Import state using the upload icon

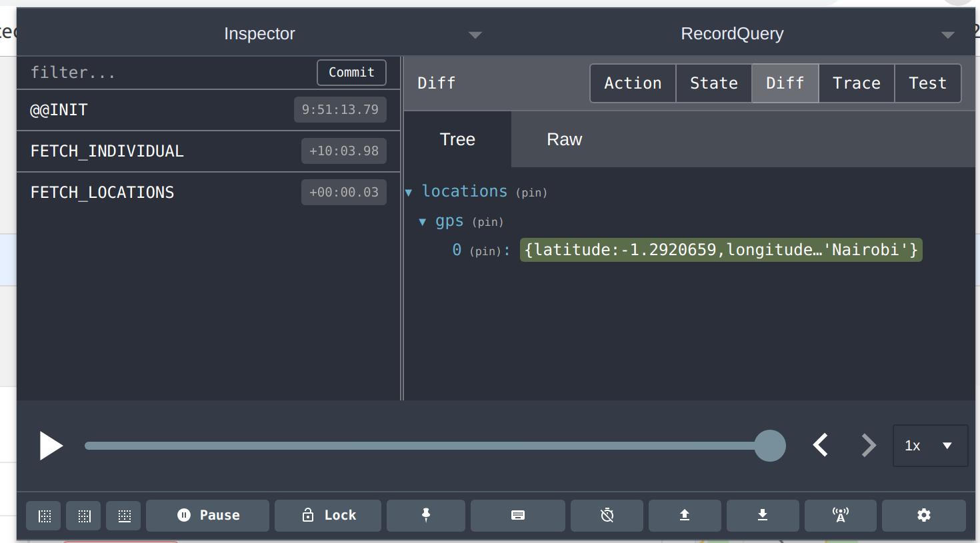pyautogui.click(x=684, y=515)
